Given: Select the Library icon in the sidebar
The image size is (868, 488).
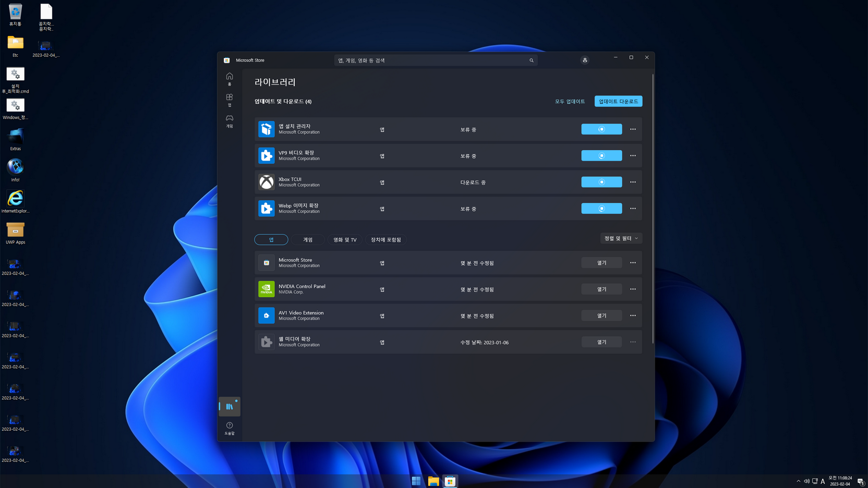Looking at the screenshot, I should [230, 406].
